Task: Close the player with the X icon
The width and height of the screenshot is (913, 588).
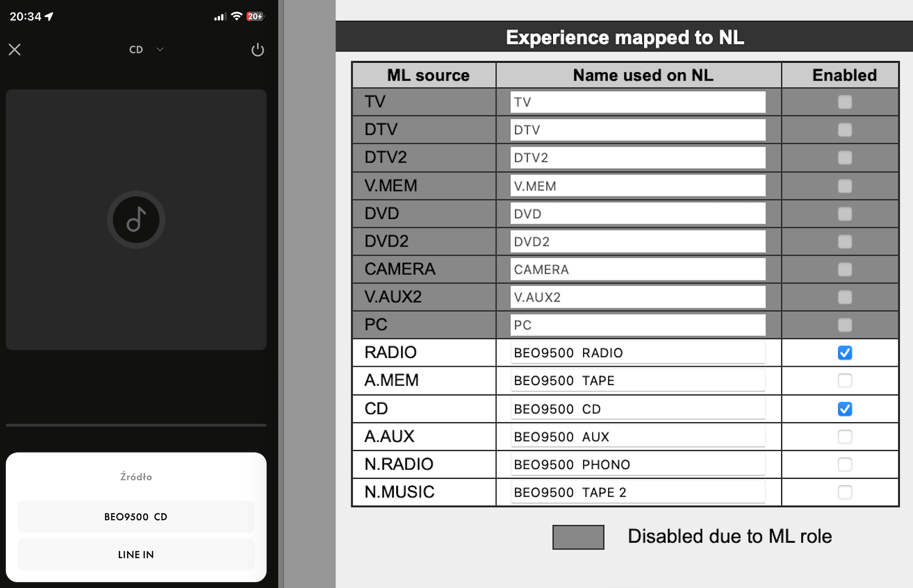Action: coord(15,49)
